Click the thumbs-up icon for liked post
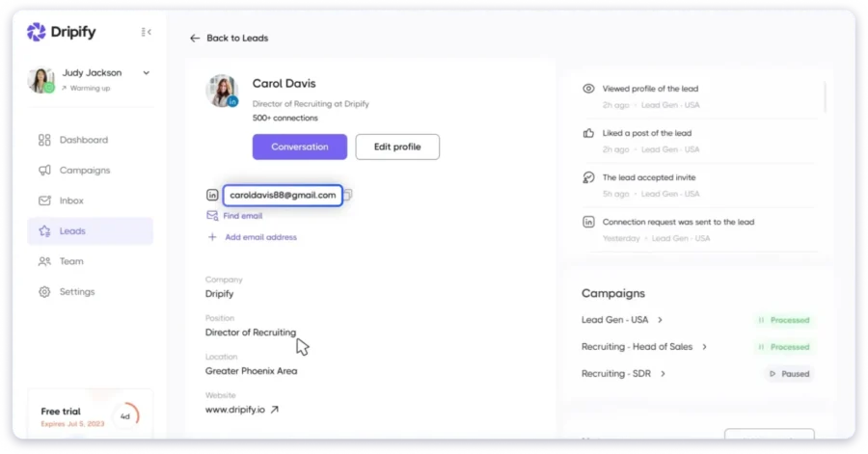 click(x=588, y=133)
